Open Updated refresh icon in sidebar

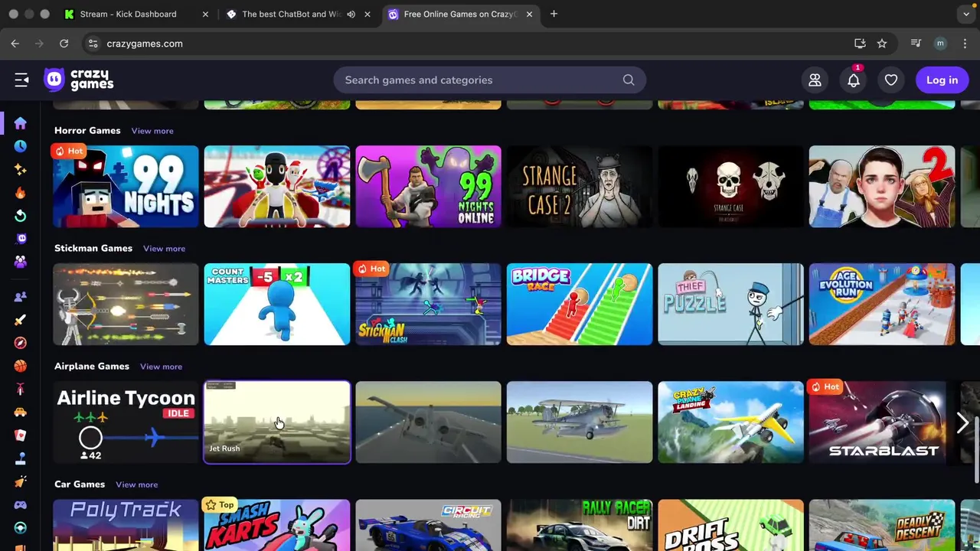coord(21,216)
